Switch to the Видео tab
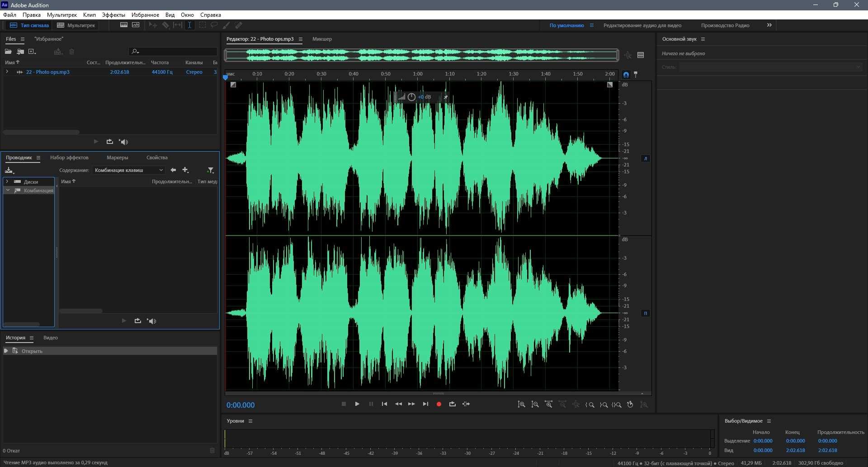The image size is (868, 467). (51, 338)
